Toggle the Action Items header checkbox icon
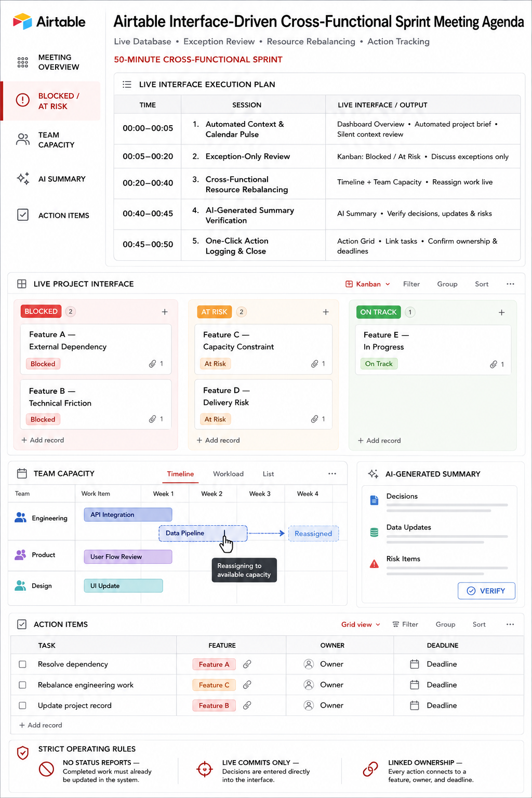532x798 pixels. coord(22,624)
